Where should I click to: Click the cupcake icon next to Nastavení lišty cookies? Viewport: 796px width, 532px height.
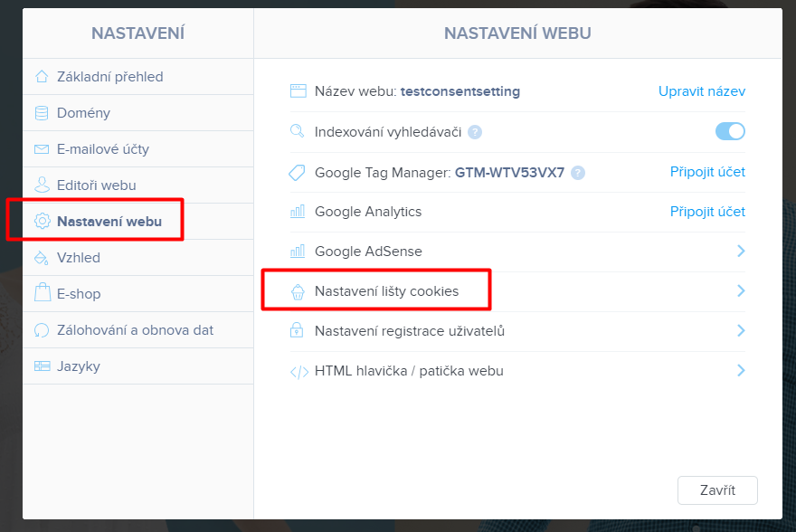pyautogui.click(x=298, y=291)
